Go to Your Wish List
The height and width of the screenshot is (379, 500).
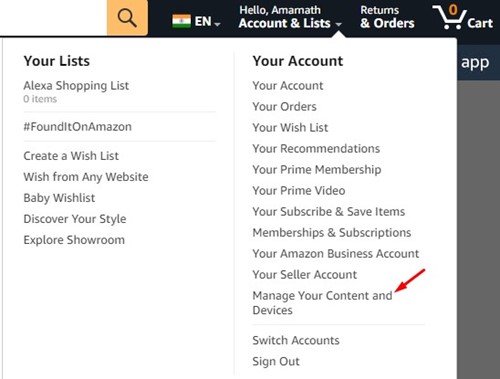coord(290,128)
